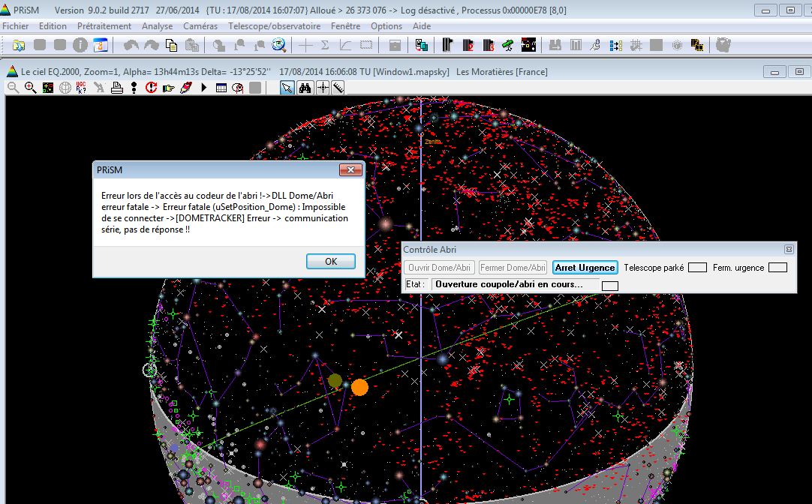
Task: Open the Caméras menu
Action: pos(200,25)
